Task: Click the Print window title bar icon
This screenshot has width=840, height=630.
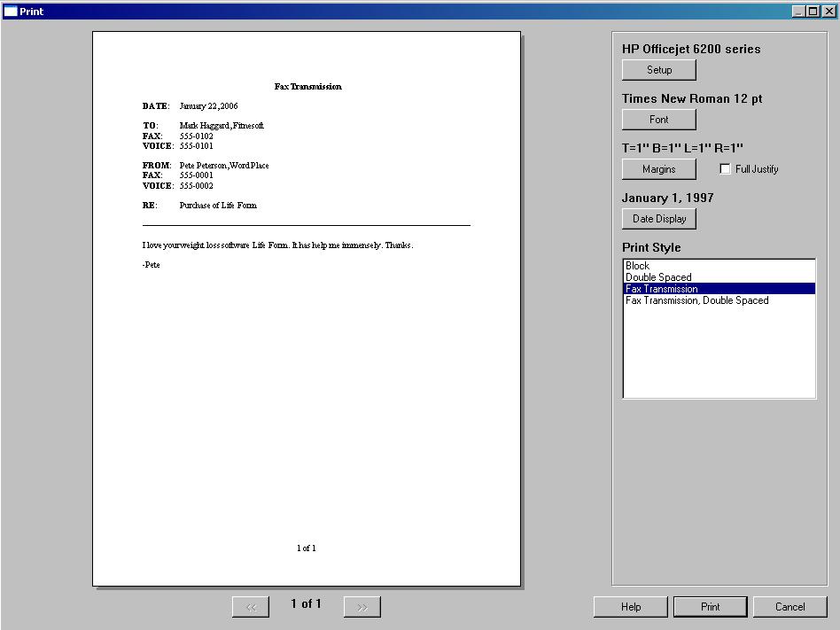Action: 10,12
